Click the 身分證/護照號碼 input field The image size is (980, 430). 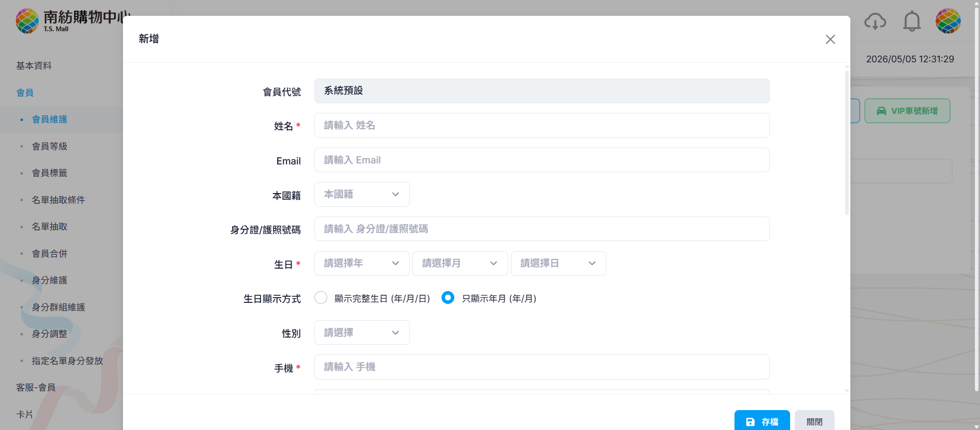[542, 229]
